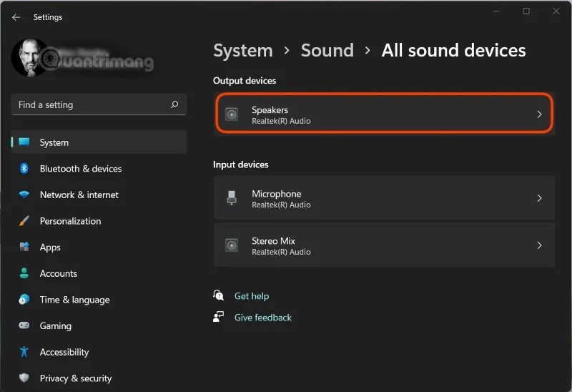
Task: Click the back arrow in Settings
Action: click(x=16, y=17)
